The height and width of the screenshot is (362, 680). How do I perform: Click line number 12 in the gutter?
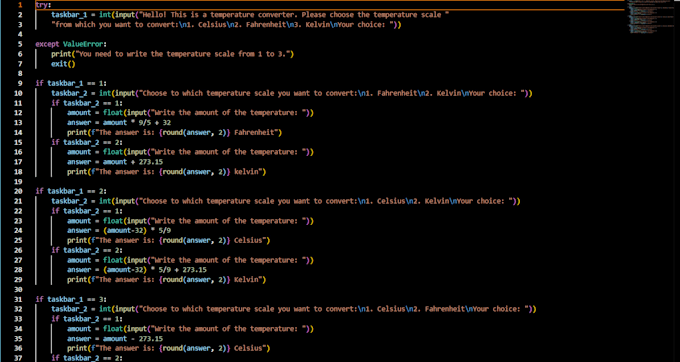[x=19, y=113]
